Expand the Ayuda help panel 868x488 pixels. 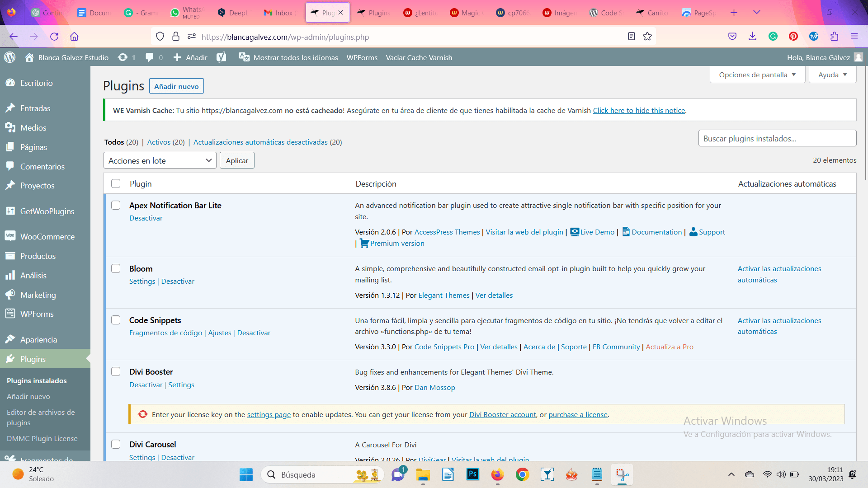[x=832, y=75]
